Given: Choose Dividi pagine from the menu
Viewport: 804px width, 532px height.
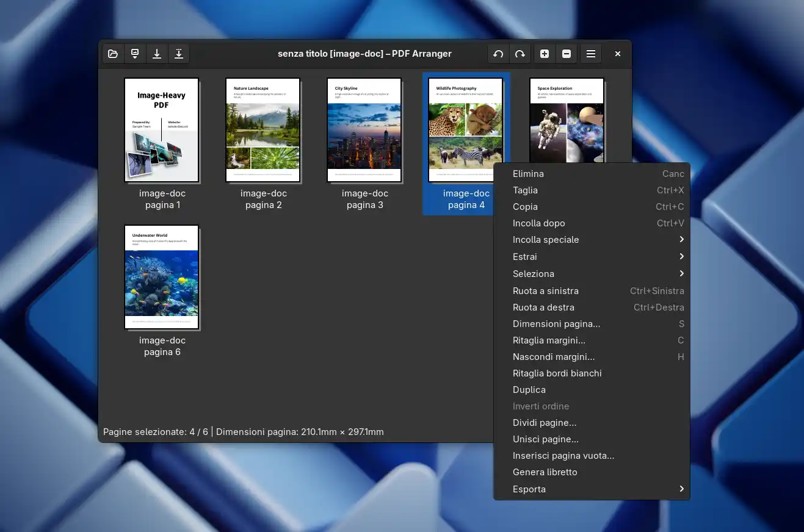Looking at the screenshot, I should pyautogui.click(x=544, y=422).
